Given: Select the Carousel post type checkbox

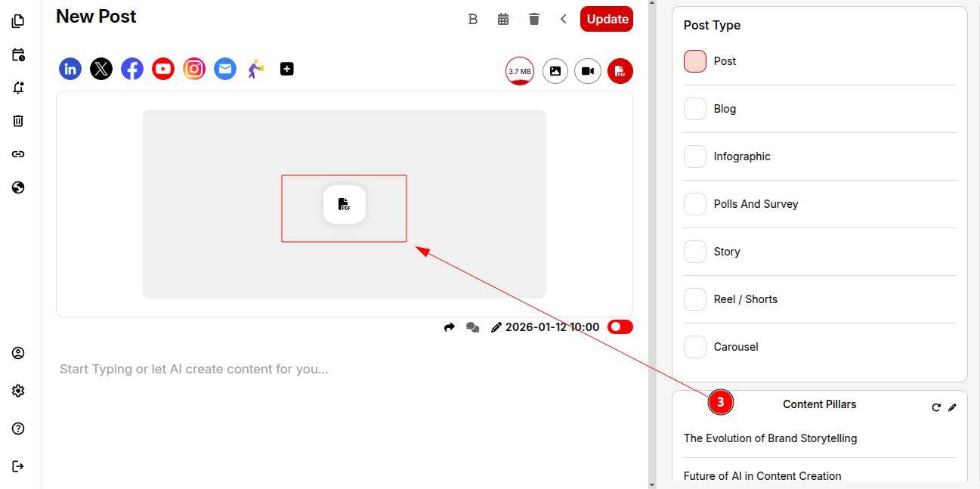Looking at the screenshot, I should pos(695,347).
